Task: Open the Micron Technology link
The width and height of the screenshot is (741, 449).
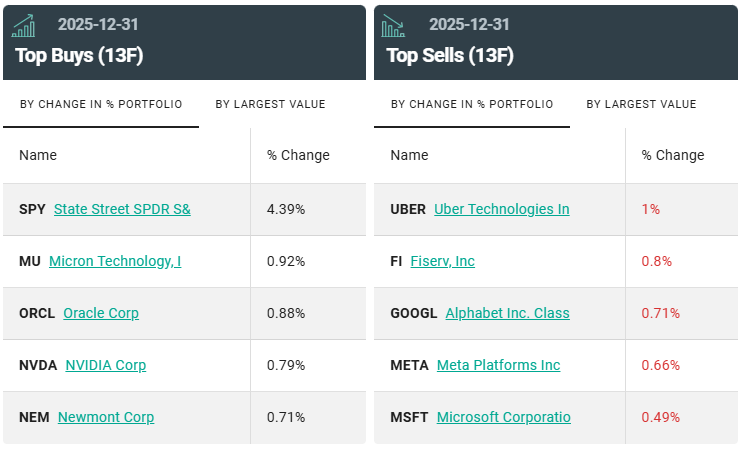Action: pos(115,261)
